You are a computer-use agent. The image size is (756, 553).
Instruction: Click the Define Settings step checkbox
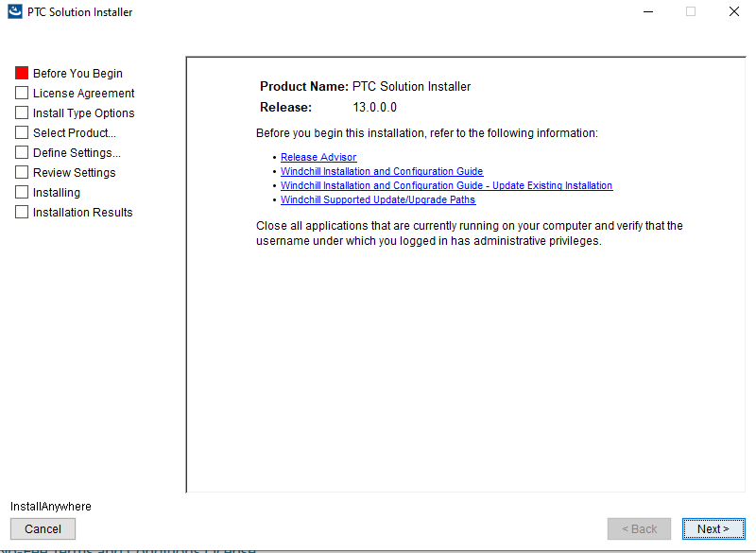click(21, 152)
